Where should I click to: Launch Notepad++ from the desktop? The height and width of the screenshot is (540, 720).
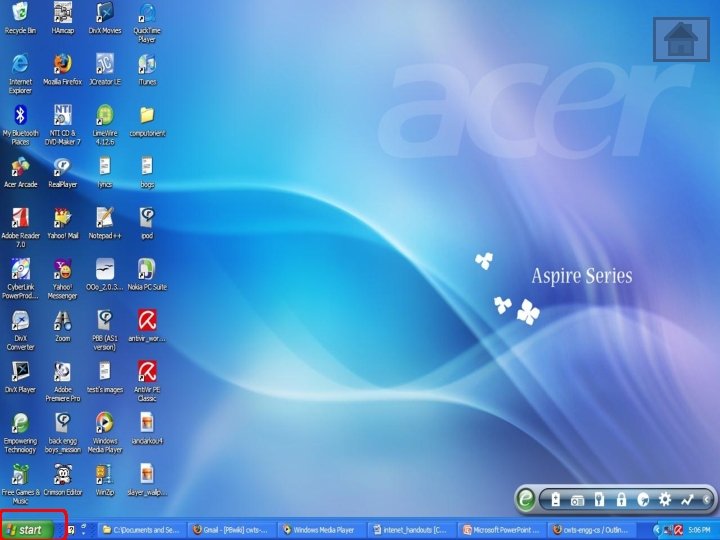coord(105,218)
